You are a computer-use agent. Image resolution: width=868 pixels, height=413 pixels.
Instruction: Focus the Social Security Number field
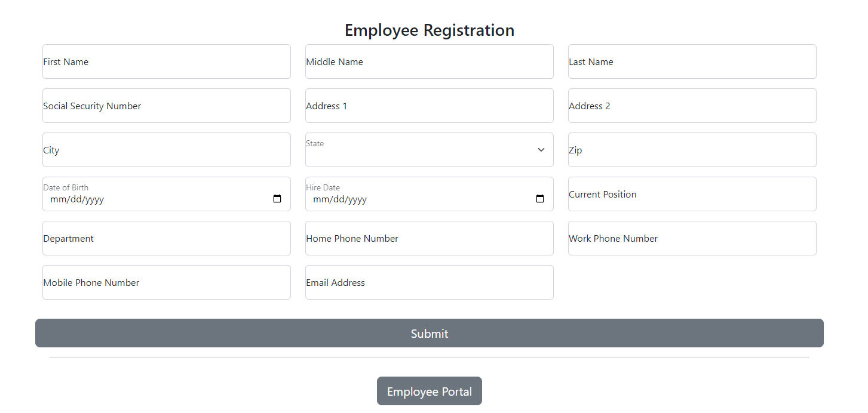click(x=166, y=106)
